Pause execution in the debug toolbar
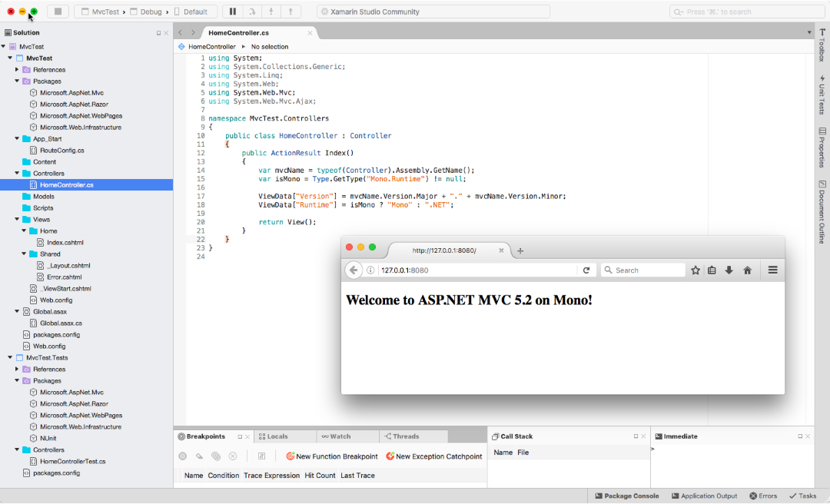The image size is (830, 504). click(x=232, y=11)
